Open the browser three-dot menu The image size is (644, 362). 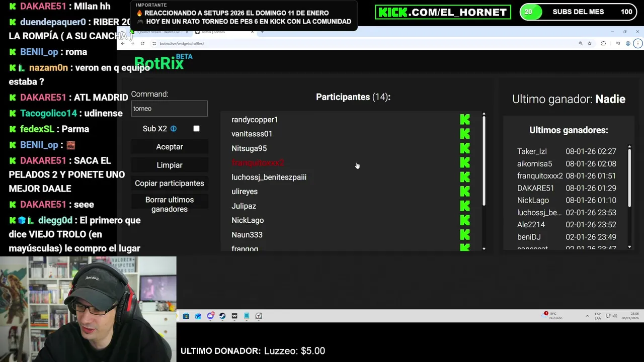[x=638, y=43]
